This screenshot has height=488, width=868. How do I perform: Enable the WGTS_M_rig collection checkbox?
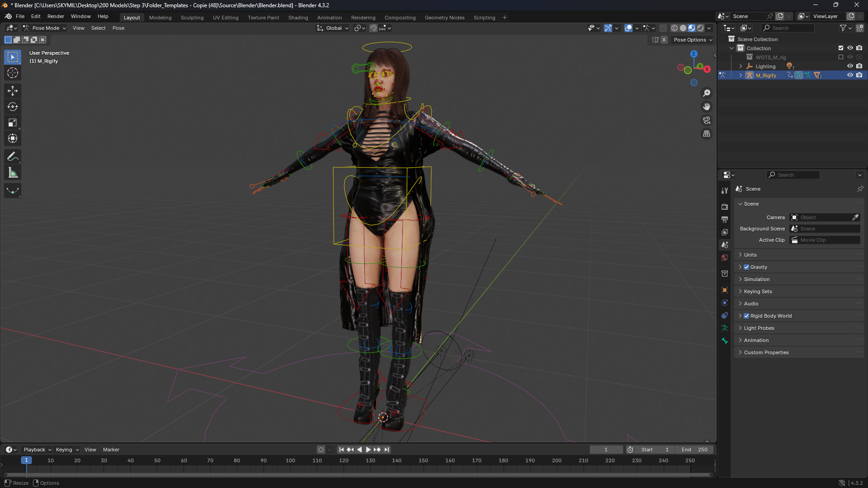[x=841, y=57]
